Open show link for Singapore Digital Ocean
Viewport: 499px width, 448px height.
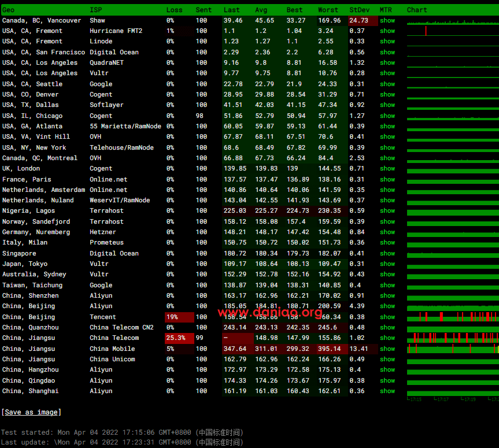coord(387,254)
